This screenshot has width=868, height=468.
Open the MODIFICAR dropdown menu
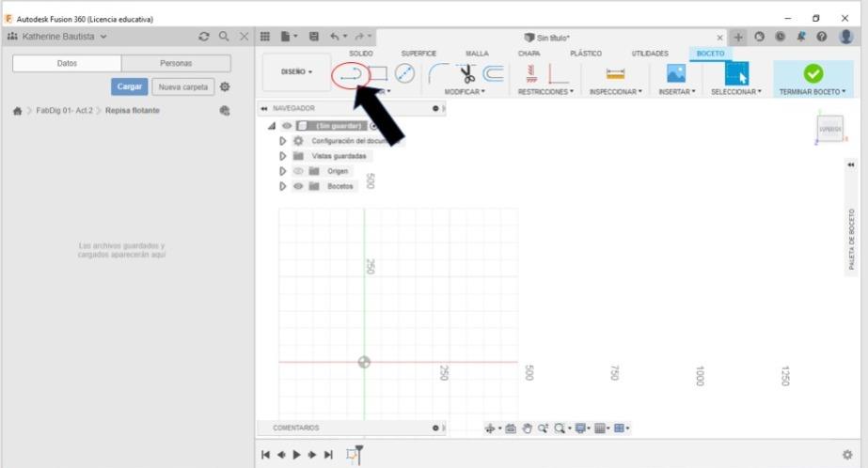pos(465,92)
